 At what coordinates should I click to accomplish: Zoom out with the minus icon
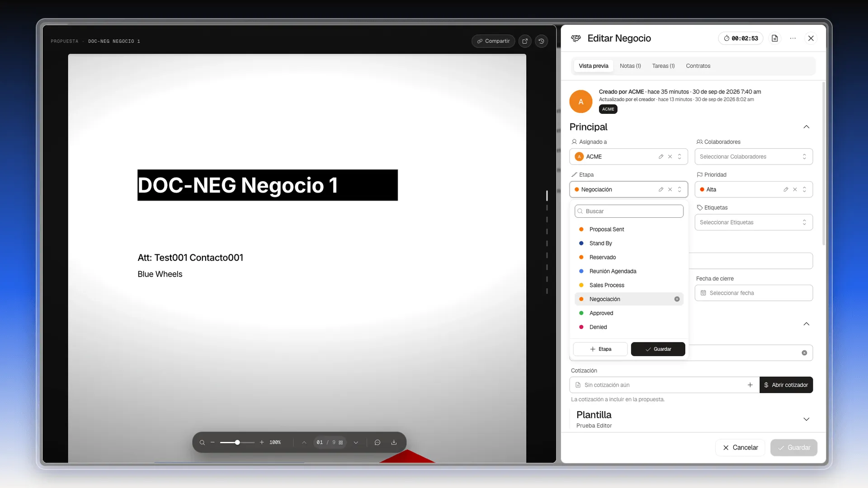pyautogui.click(x=212, y=442)
